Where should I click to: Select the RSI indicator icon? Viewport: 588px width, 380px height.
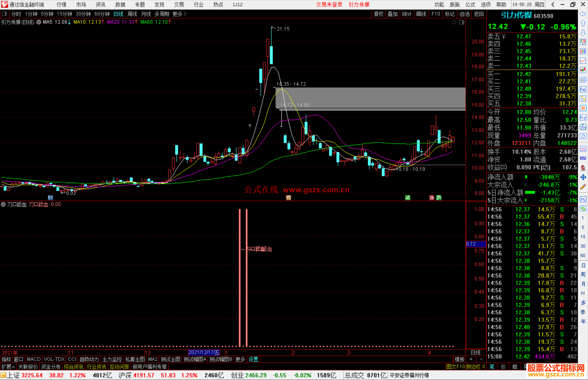click(x=583, y=158)
